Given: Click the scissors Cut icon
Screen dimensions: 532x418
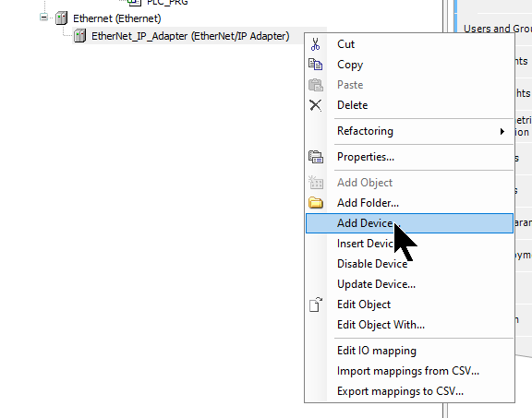Looking at the screenshot, I should click(315, 44).
